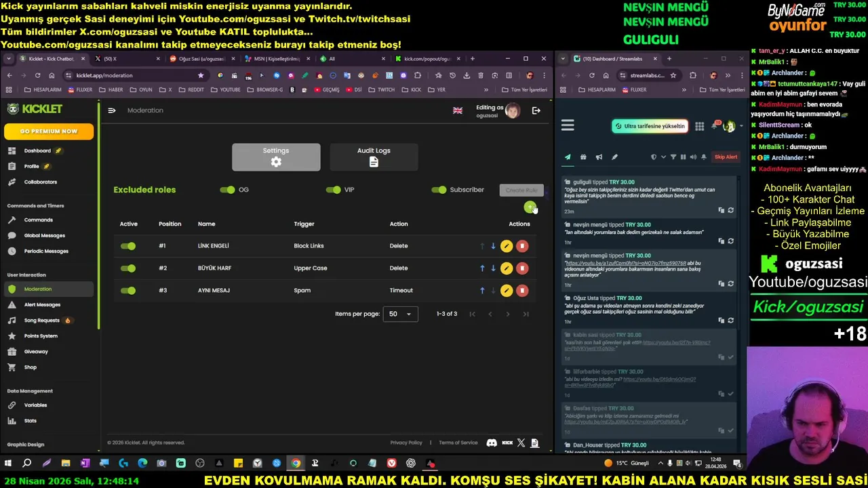Viewport: 868px width, 488px height.
Task: Open Chrome from Windows taskbar
Action: (296, 464)
